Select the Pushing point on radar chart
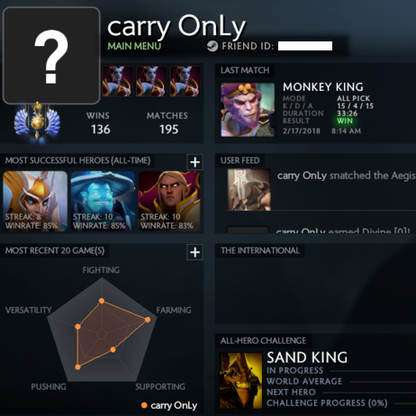 click(78, 367)
